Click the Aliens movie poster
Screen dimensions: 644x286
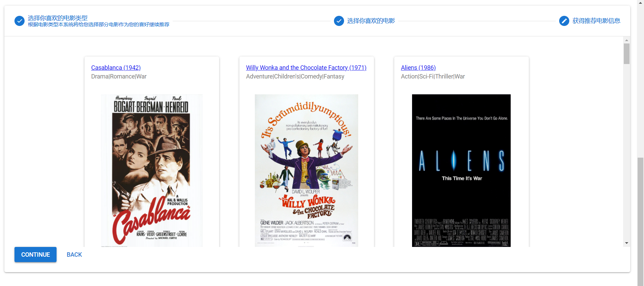[461, 170]
